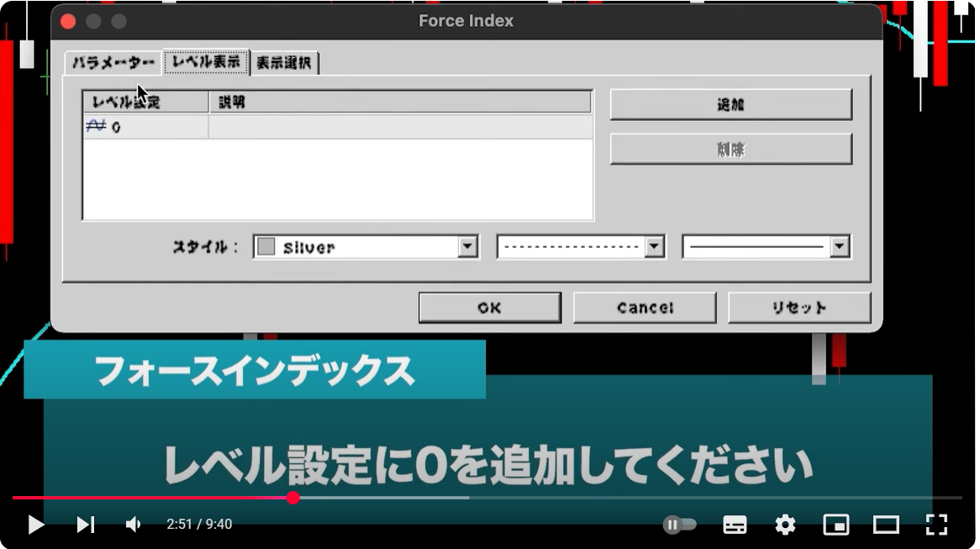Mute the video volume speaker icon
This screenshot has width=980, height=549.
pyautogui.click(x=133, y=525)
